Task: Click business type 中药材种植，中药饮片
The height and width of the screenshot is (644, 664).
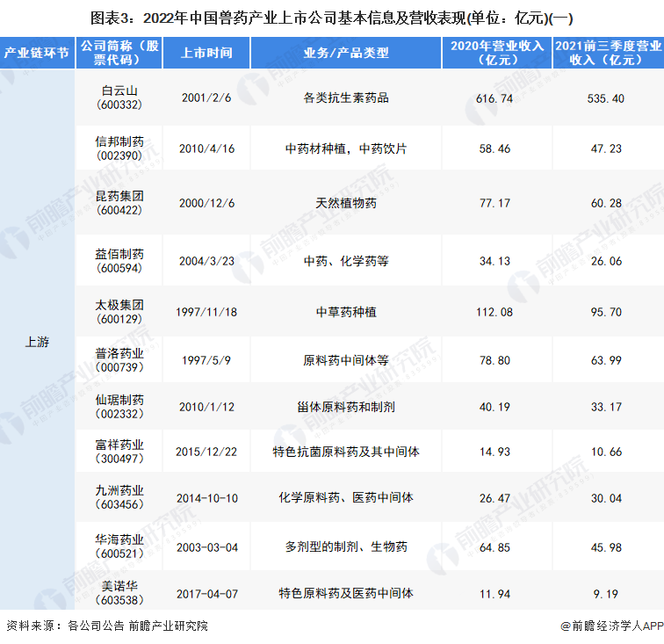Action: click(345, 148)
